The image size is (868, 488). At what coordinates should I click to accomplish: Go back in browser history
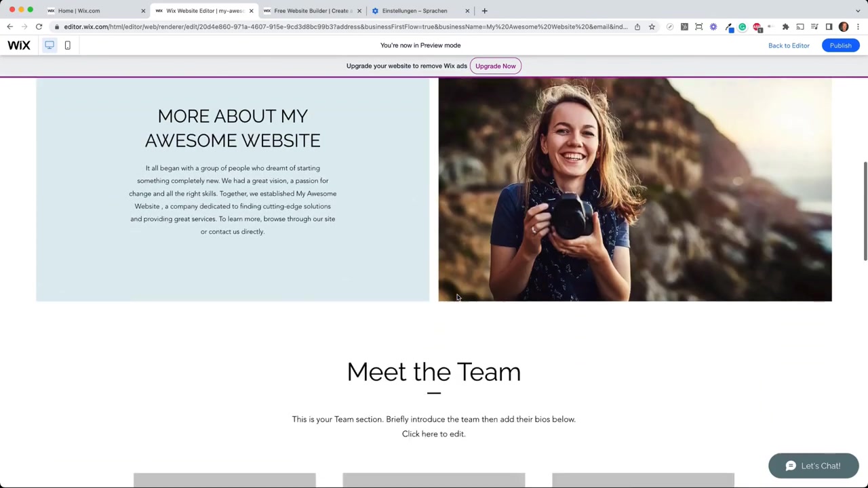pos(9,27)
